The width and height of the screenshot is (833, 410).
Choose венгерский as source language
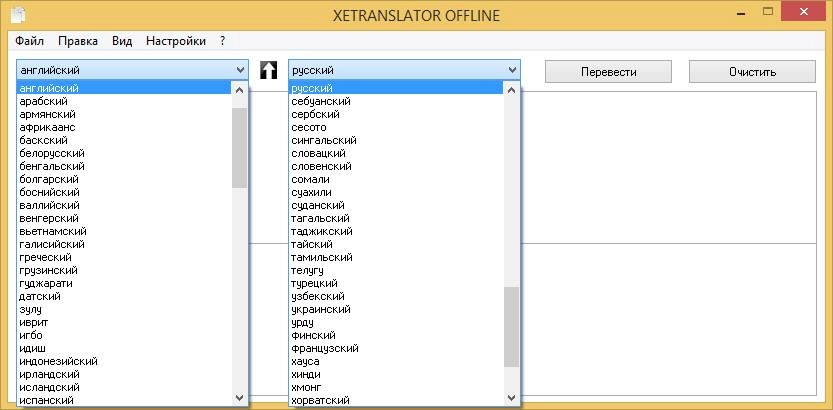pyautogui.click(x=124, y=218)
